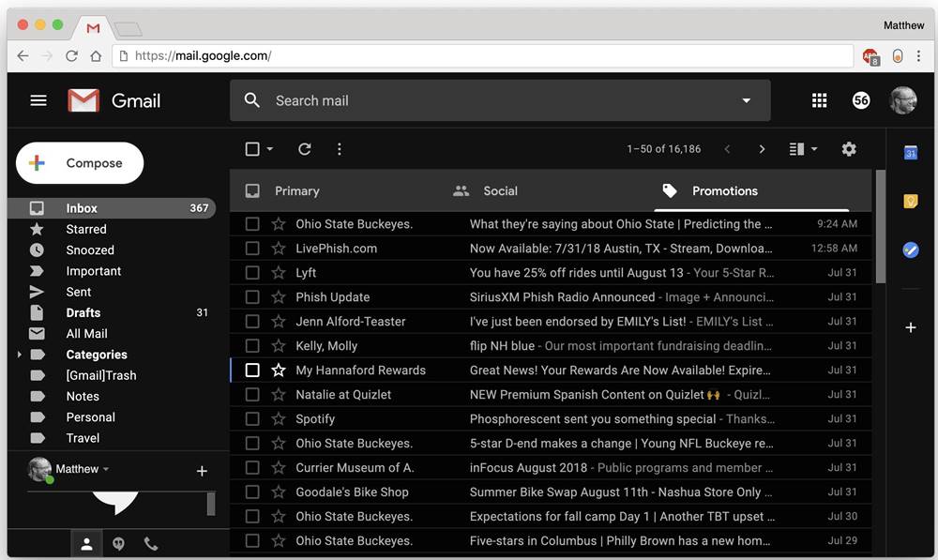Open the Settings gear
The image size is (938, 560).
(849, 149)
